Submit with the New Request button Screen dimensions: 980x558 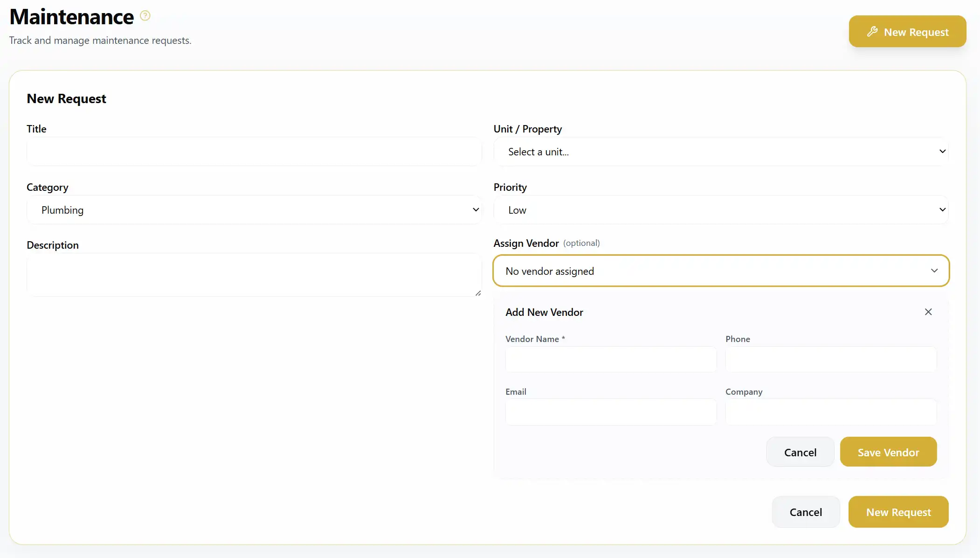tap(898, 512)
